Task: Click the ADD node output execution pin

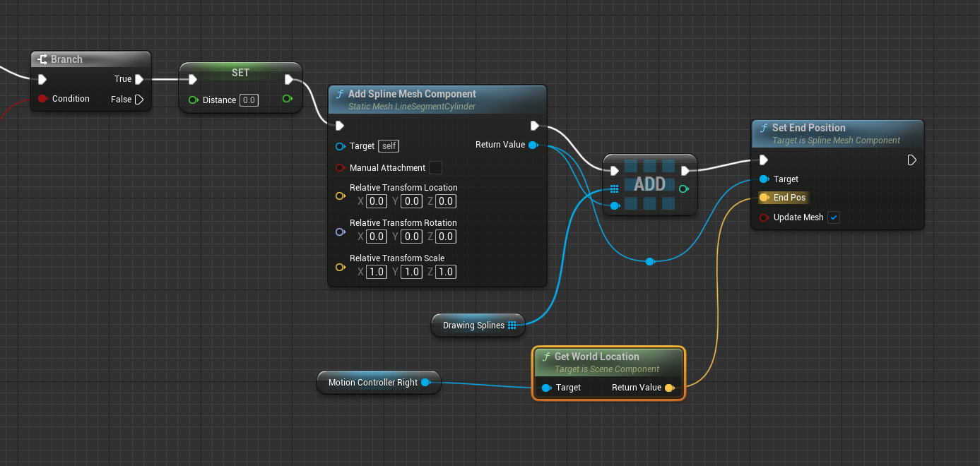Action: click(x=685, y=171)
